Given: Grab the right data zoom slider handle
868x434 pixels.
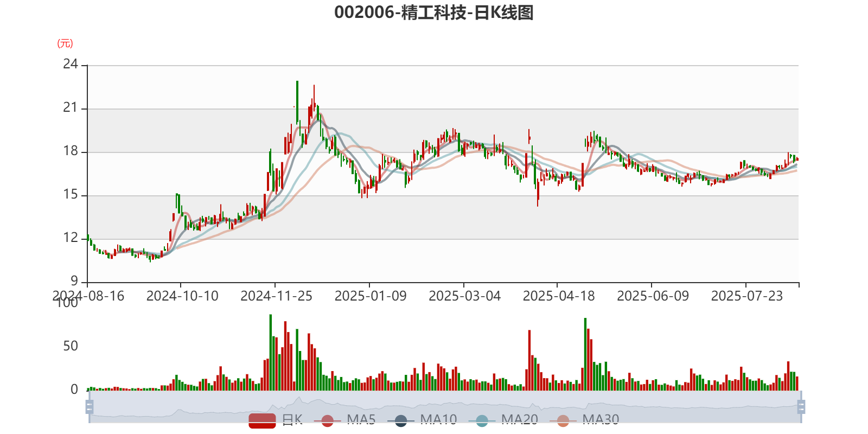Looking at the screenshot, I should point(801,406).
